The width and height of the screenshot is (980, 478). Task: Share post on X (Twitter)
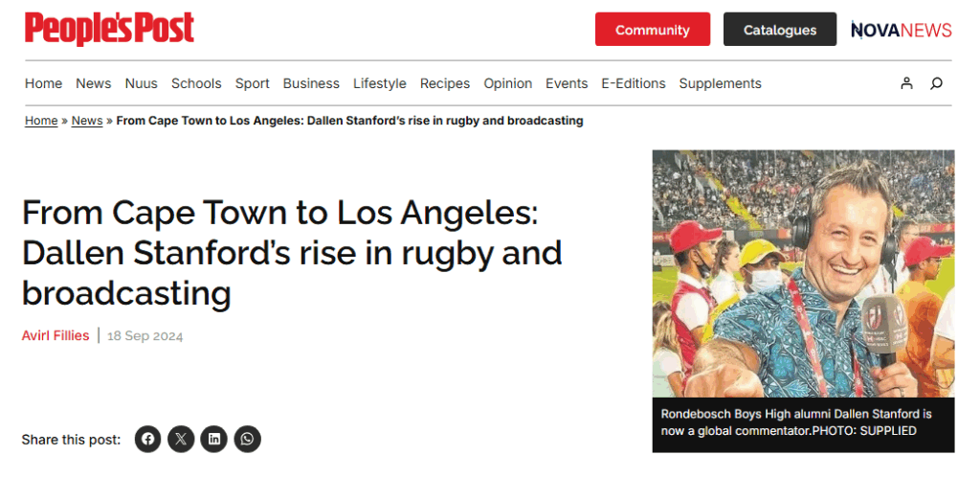181,440
